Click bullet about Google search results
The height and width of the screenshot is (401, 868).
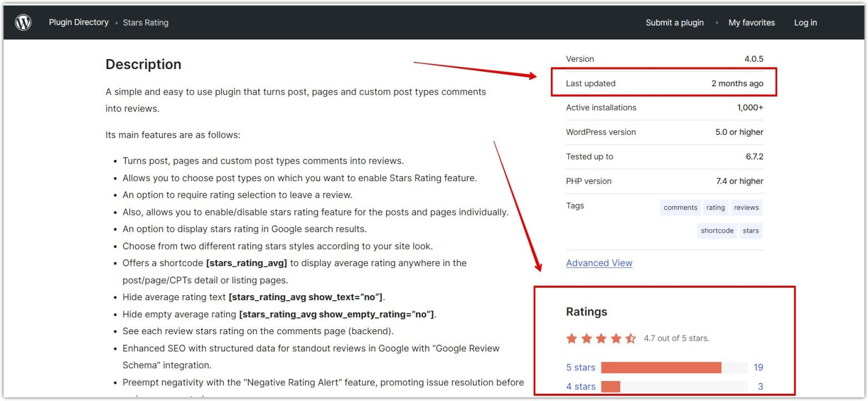[x=244, y=229]
